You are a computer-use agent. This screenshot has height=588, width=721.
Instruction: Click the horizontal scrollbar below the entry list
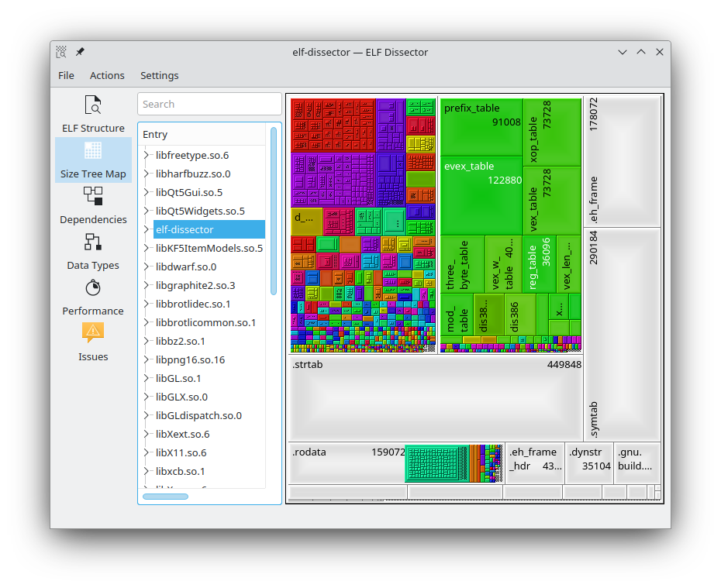164,496
